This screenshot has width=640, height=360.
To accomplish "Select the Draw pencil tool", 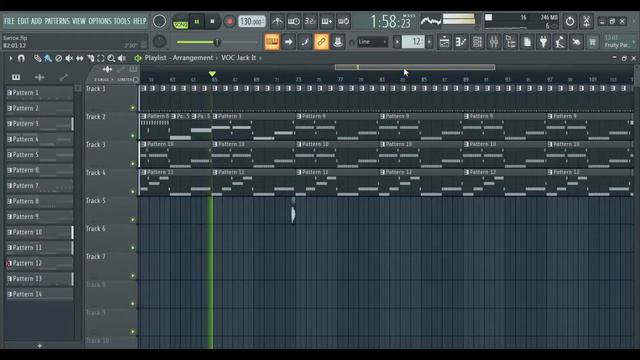I will (x=38, y=58).
